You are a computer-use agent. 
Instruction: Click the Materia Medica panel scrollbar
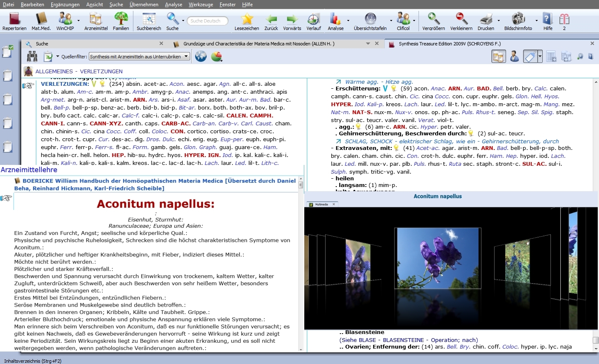[301, 265]
